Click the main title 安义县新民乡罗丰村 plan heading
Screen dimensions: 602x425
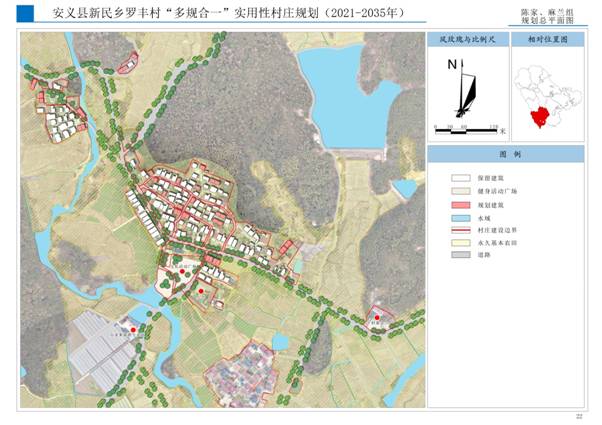pos(229,13)
